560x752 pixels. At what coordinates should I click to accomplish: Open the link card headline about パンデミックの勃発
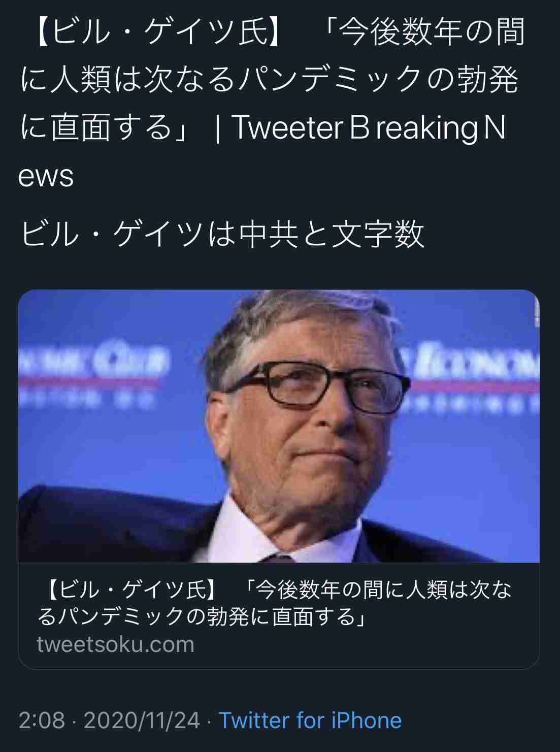tap(274, 603)
